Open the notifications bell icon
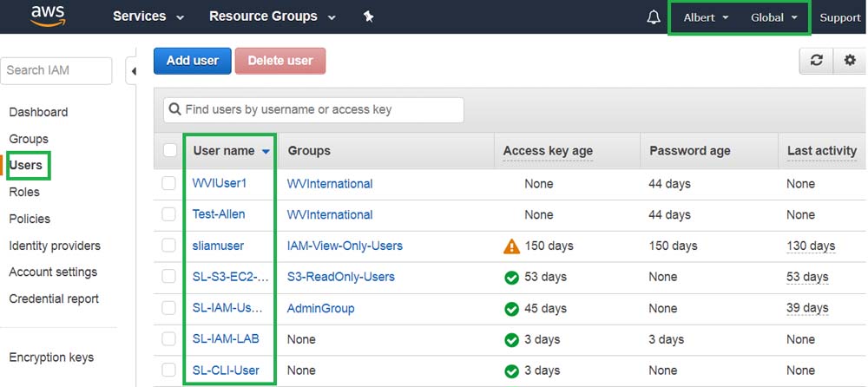 [654, 17]
